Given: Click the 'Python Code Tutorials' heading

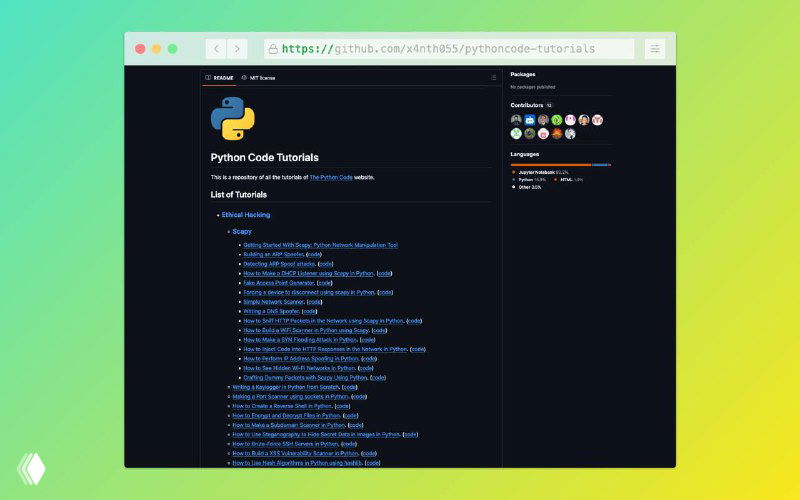Looking at the screenshot, I should (264, 158).
